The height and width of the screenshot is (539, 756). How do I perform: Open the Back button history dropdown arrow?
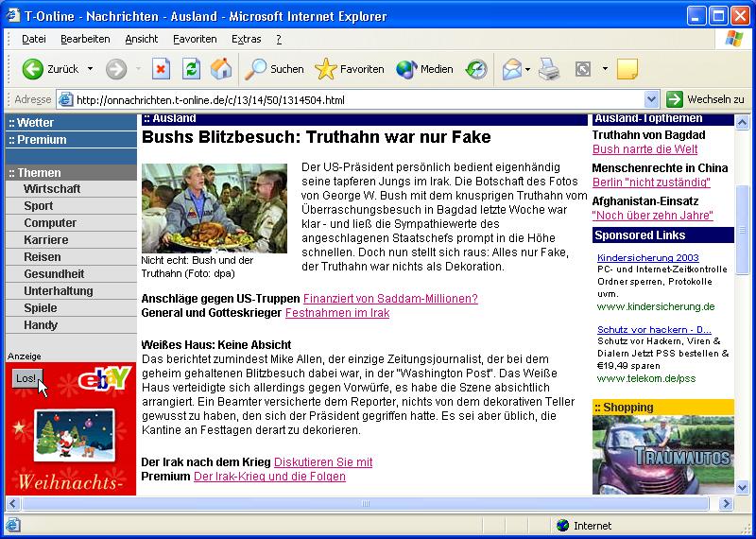tap(90, 69)
